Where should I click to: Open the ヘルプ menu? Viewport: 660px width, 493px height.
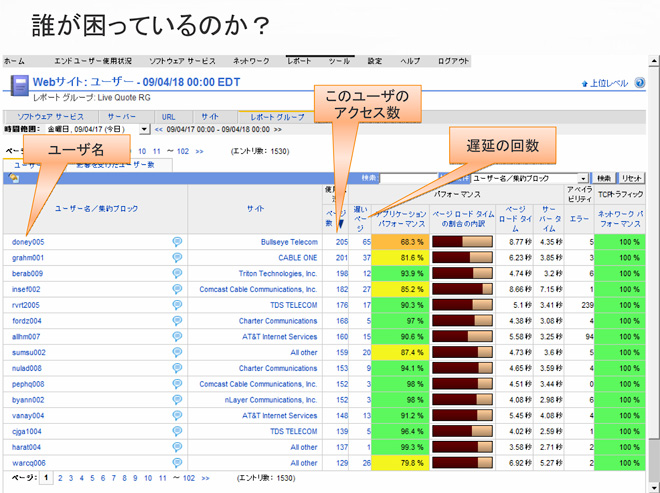(410, 61)
